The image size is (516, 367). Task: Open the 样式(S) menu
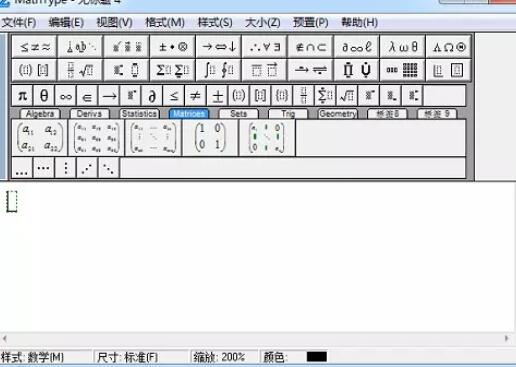[215, 23]
